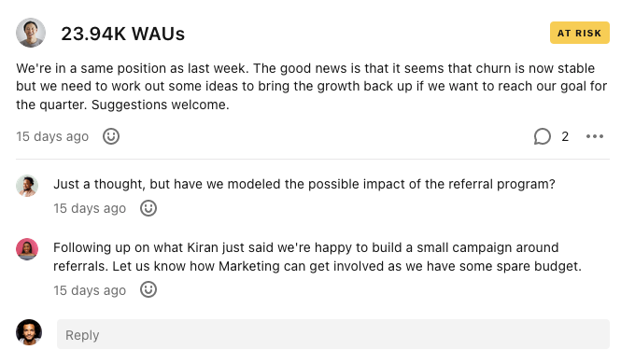
Task: React with emoji to the referral program comment
Action: [148, 208]
